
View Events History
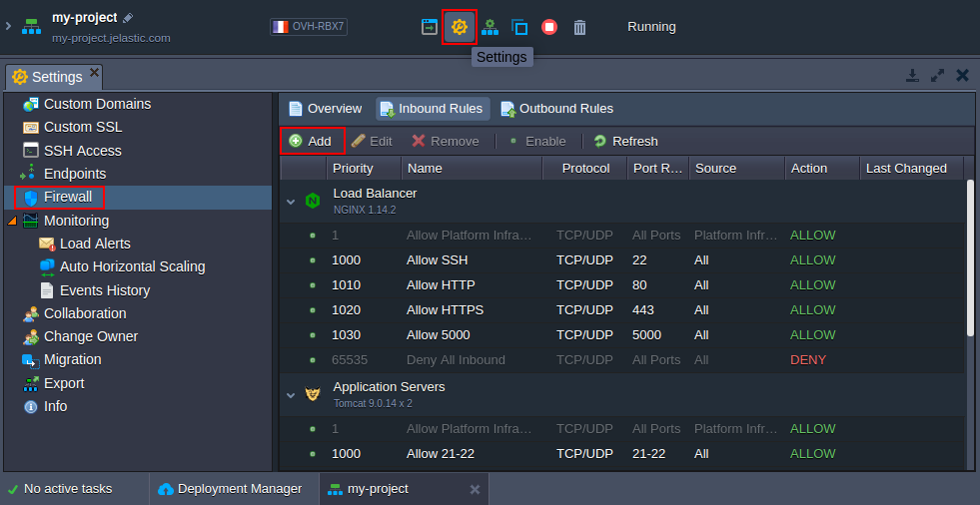click(105, 290)
